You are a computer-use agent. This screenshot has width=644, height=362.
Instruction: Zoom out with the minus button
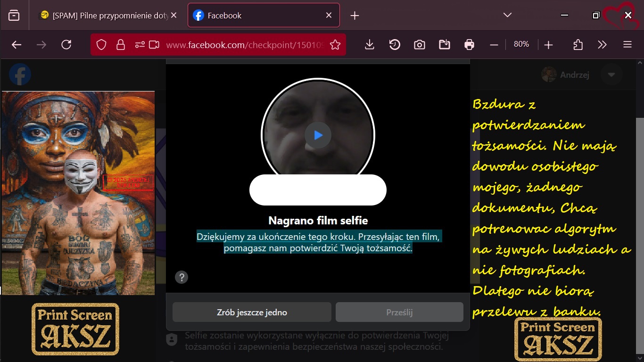[494, 45]
